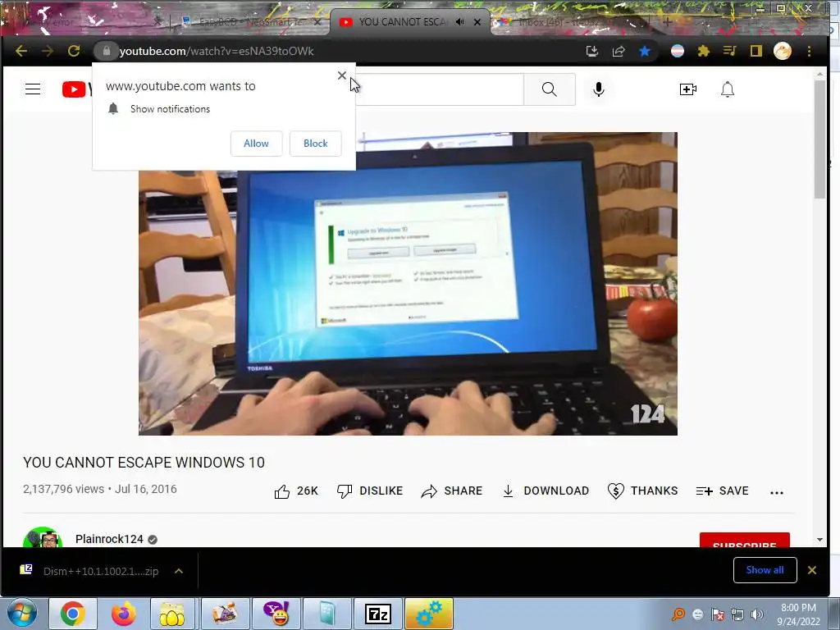Viewport: 840px width, 630px height.
Task: Open the Chrome three-dot menu
Action: (x=809, y=51)
